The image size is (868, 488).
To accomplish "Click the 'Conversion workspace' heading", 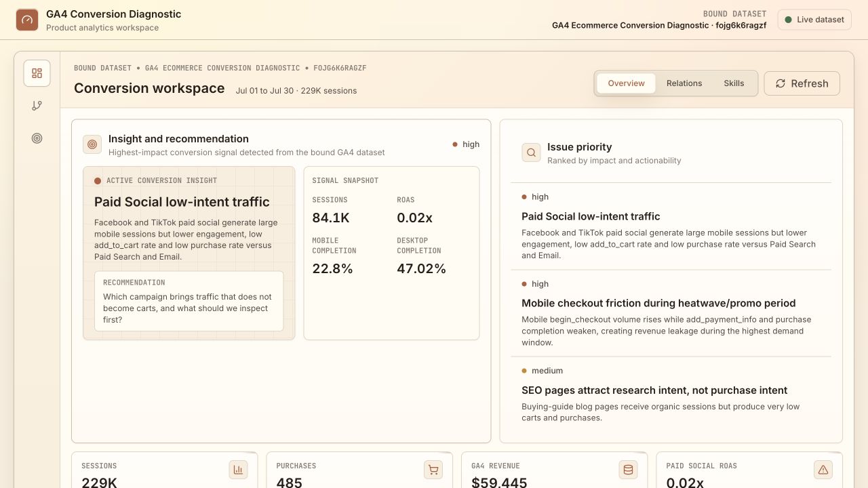I will click(x=149, y=88).
